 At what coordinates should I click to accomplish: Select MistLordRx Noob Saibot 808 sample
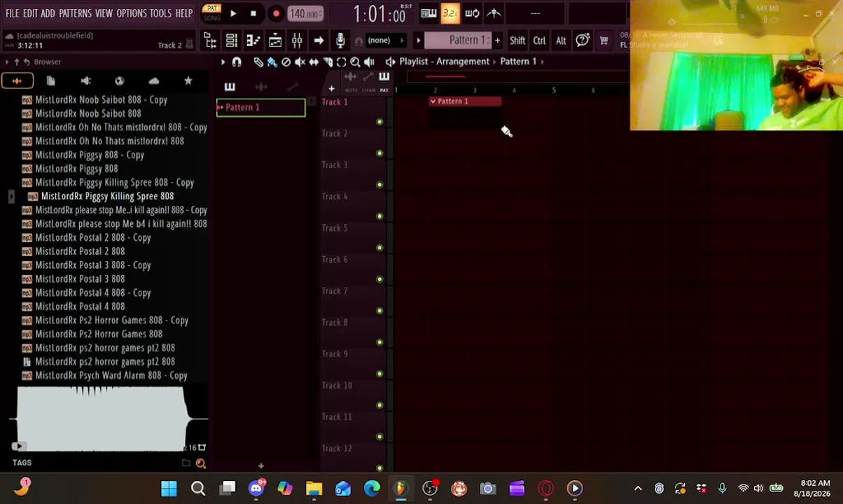88,113
